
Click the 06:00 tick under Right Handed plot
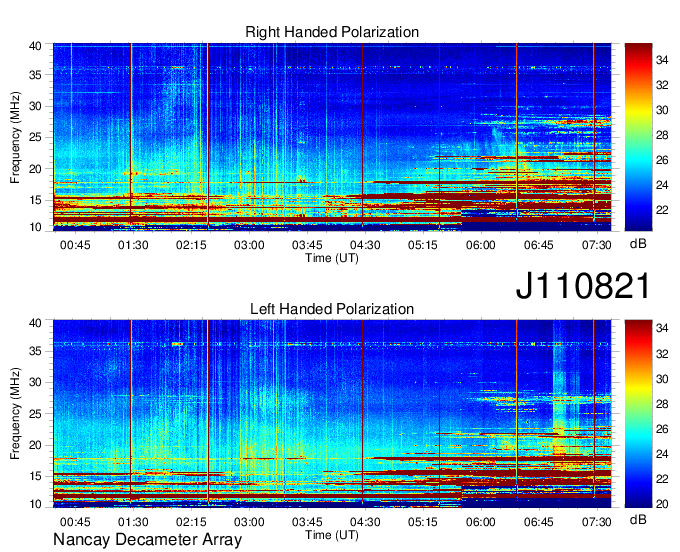click(481, 245)
